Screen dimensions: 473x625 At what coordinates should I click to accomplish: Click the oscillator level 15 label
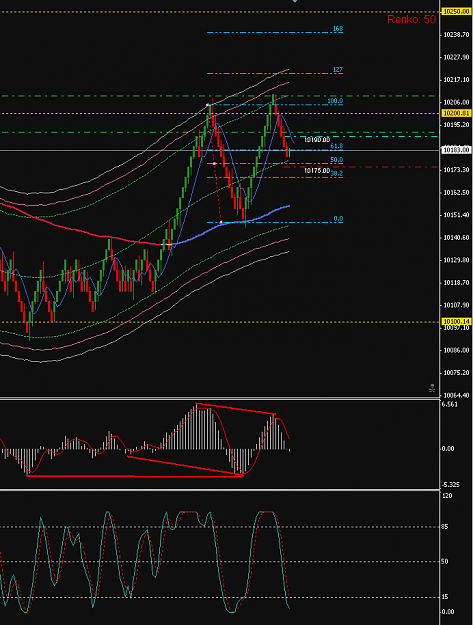(x=445, y=597)
